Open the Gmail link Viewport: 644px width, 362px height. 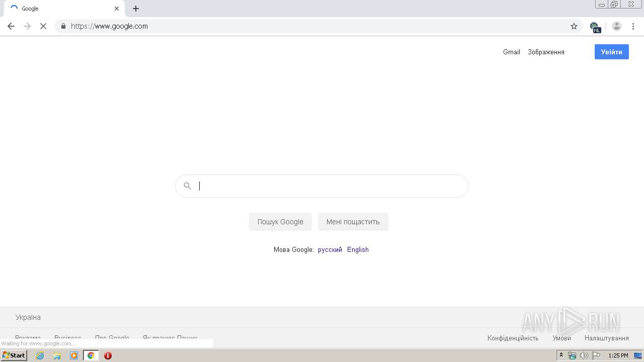[x=512, y=52]
